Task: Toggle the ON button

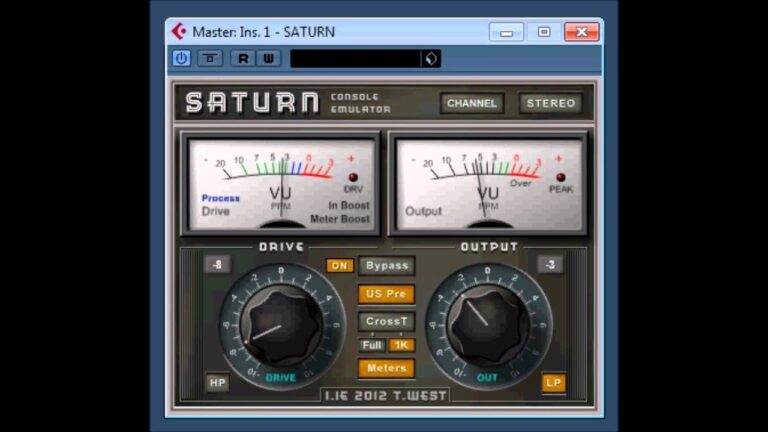Action: tap(339, 265)
